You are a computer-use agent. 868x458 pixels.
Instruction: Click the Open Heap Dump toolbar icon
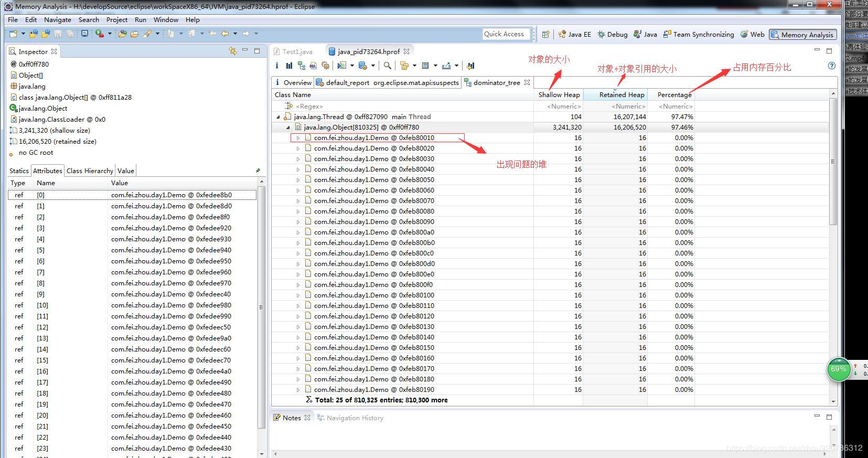[x=46, y=34]
